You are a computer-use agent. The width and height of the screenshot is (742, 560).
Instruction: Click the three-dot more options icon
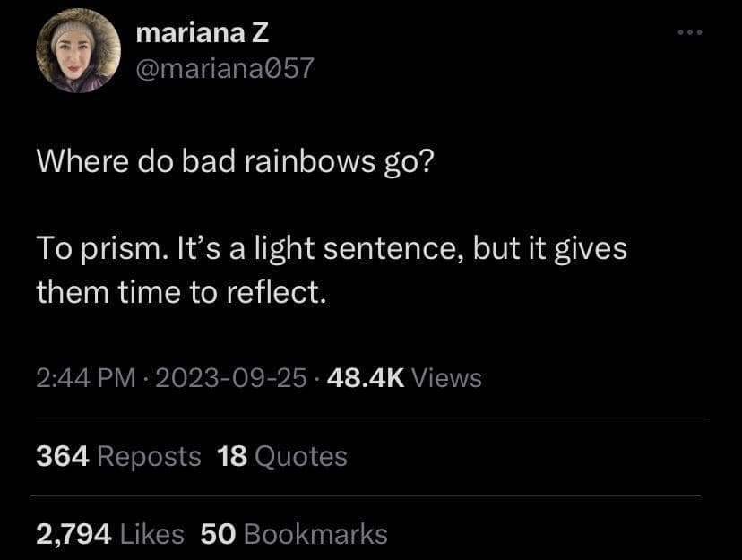click(690, 33)
